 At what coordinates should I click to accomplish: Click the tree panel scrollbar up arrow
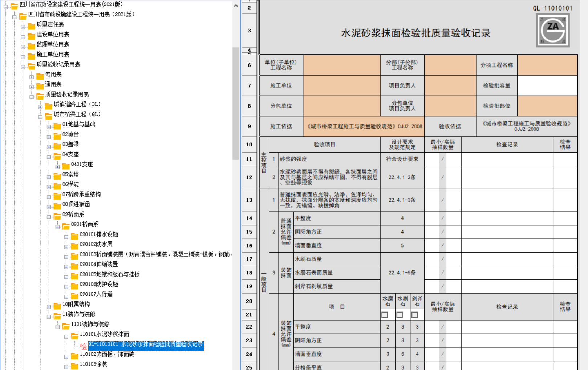[x=236, y=5]
